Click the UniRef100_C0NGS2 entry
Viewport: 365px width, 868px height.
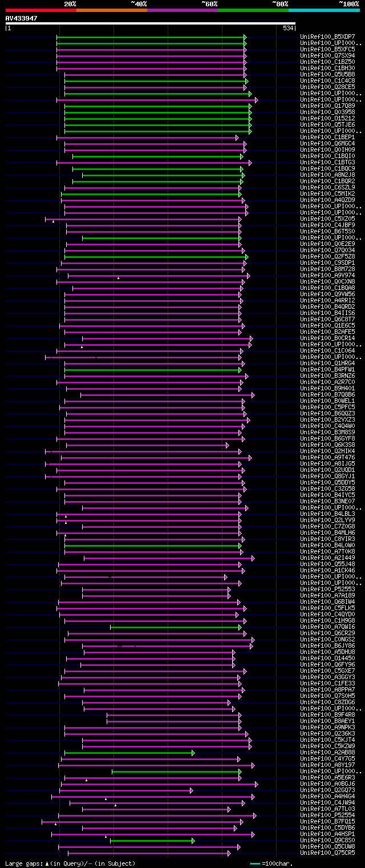click(x=327, y=640)
